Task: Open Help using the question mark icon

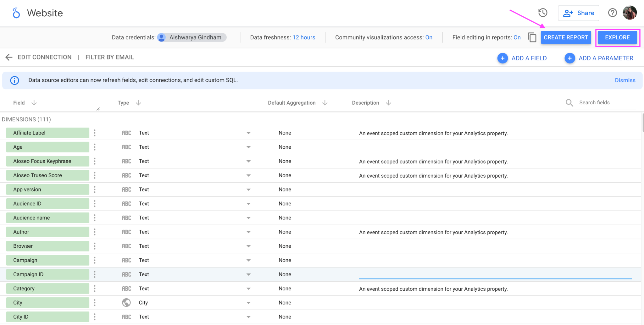Action: [x=612, y=13]
